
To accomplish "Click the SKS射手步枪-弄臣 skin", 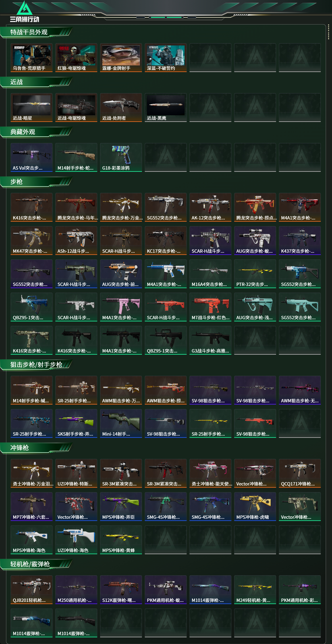I will click(76, 423).
